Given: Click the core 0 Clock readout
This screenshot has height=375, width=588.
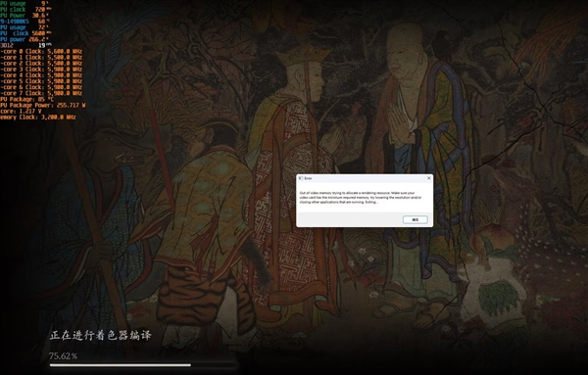Looking at the screenshot, I should point(41,51).
